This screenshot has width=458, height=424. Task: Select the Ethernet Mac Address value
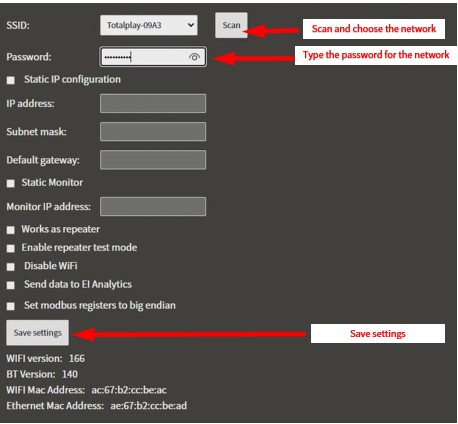pyautogui.click(x=149, y=406)
